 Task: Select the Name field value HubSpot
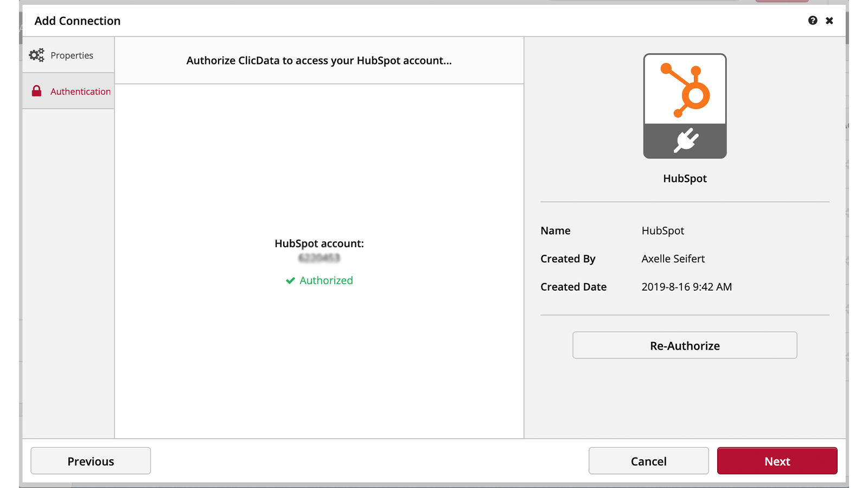662,230
